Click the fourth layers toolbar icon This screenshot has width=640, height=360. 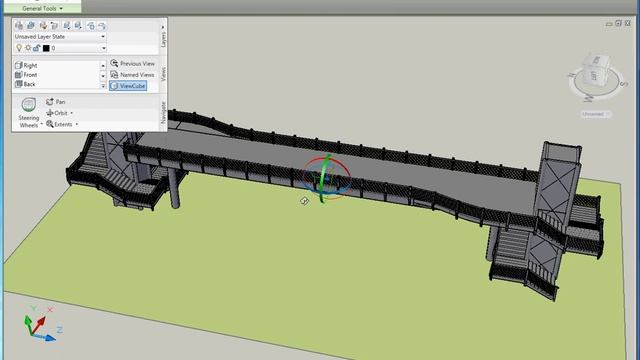(55, 26)
